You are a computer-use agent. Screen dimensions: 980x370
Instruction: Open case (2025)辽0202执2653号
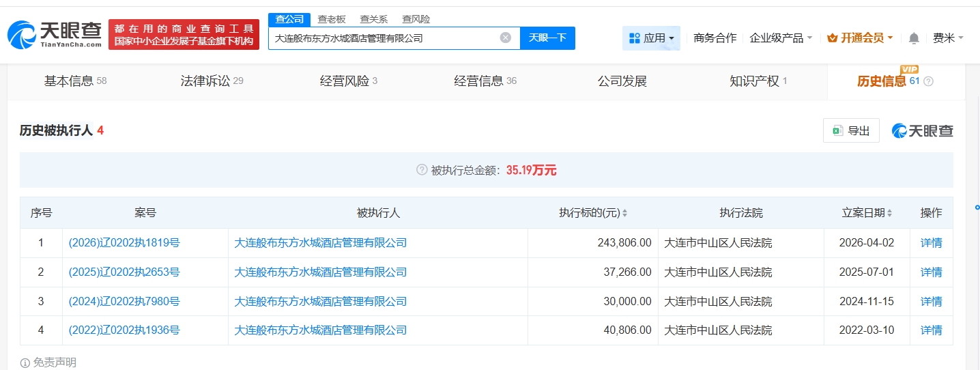click(x=124, y=272)
